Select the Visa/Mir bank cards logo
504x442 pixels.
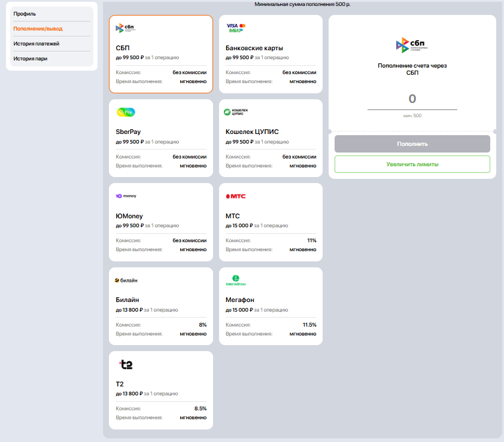click(x=236, y=28)
